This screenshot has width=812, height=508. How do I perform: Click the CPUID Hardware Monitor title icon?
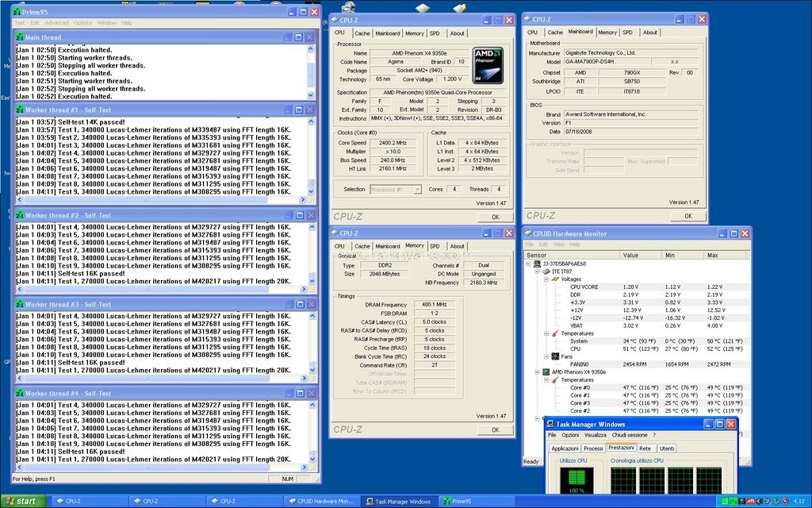click(528, 234)
